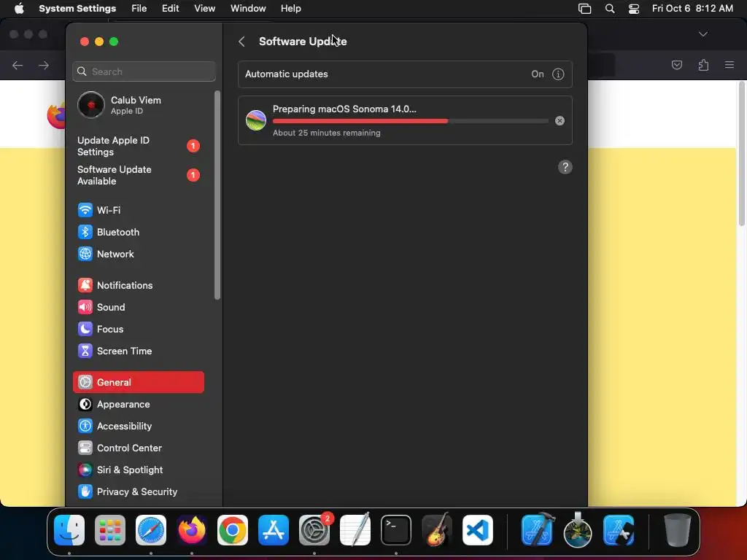Open Extensions icon in Firefox toolbar
The height and width of the screenshot is (560, 747).
point(703,65)
